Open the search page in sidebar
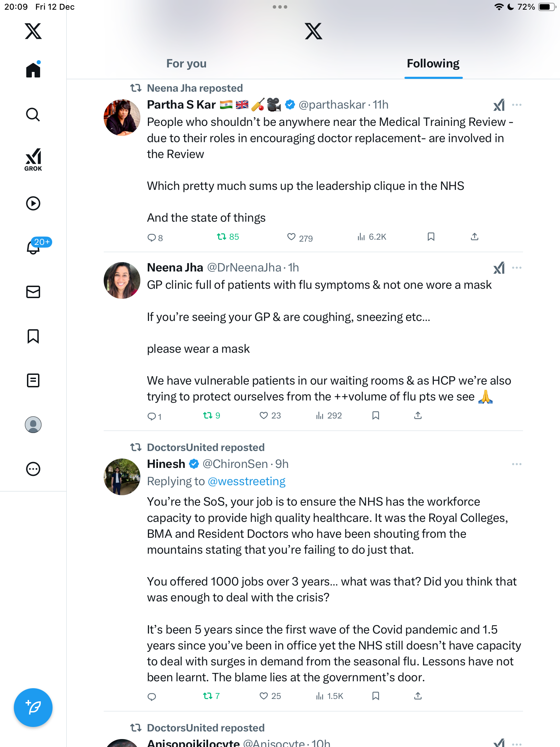Screen dimensions: 560x747 click(33, 114)
